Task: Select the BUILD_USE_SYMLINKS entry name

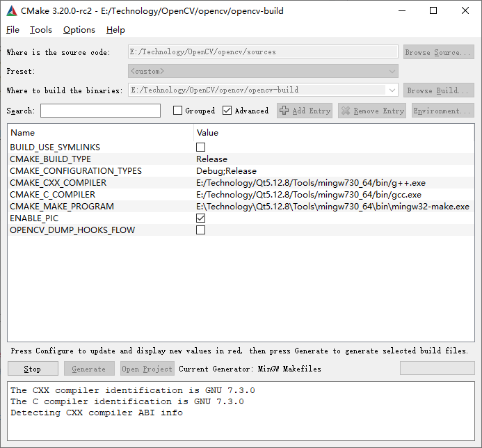Action: 55,147
